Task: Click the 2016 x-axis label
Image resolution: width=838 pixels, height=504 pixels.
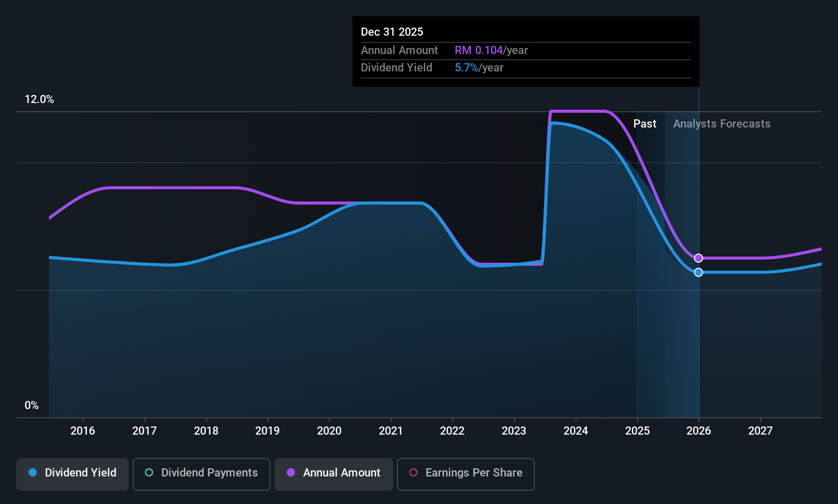Action: (83, 431)
